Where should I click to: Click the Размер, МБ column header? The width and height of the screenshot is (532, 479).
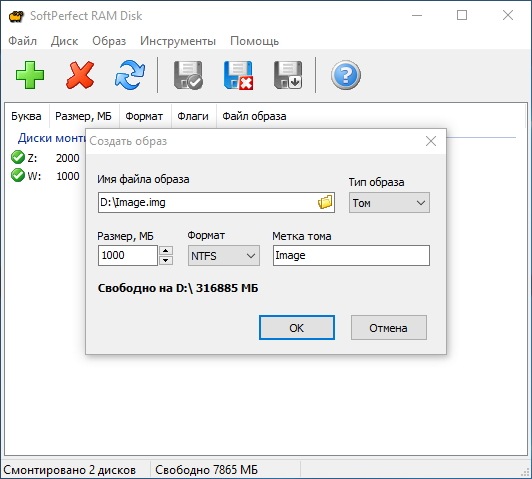83,116
